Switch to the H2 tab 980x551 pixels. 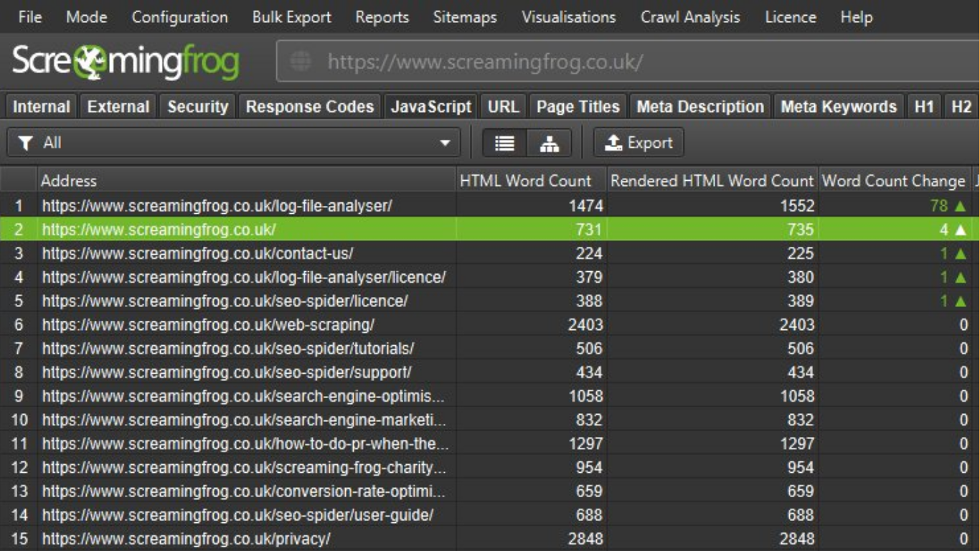961,107
